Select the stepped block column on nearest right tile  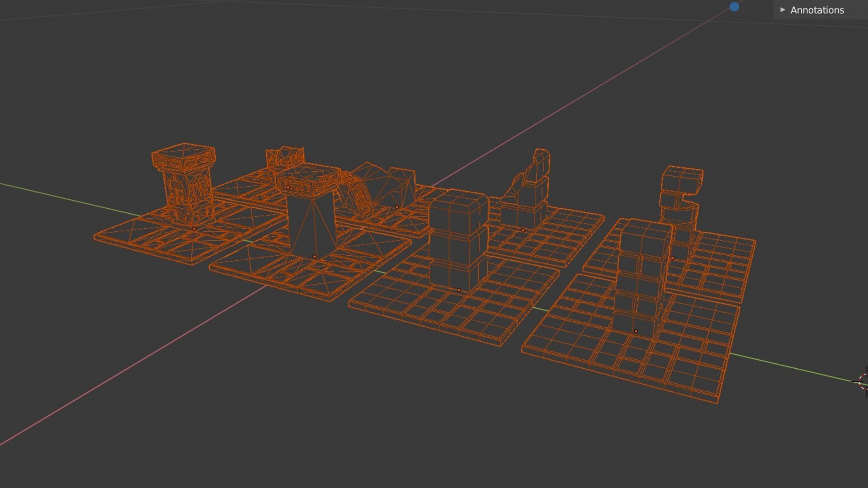[x=642, y=276]
